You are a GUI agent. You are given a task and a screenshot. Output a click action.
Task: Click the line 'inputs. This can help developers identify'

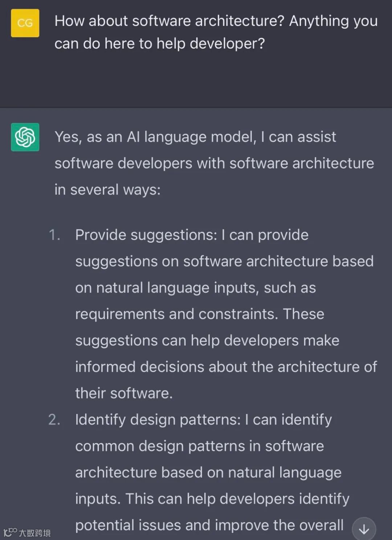point(212,499)
